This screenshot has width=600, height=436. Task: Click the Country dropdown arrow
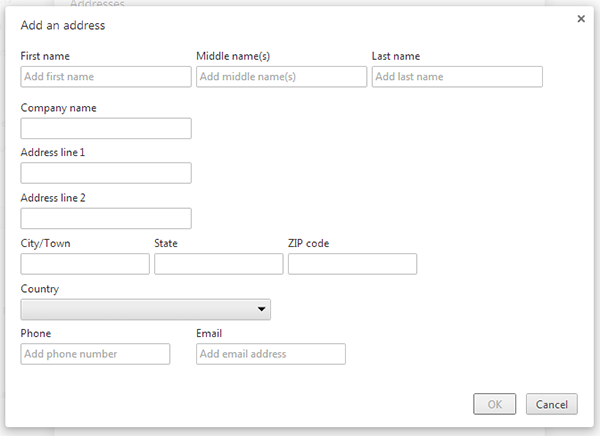click(262, 309)
